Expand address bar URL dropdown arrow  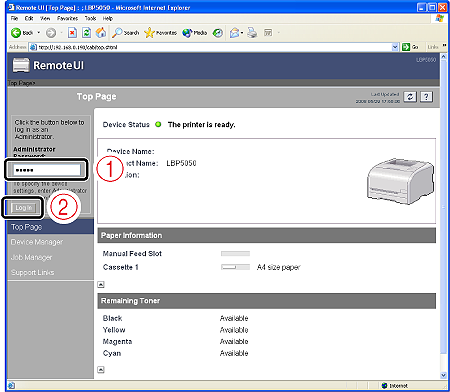tap(395, 47)
